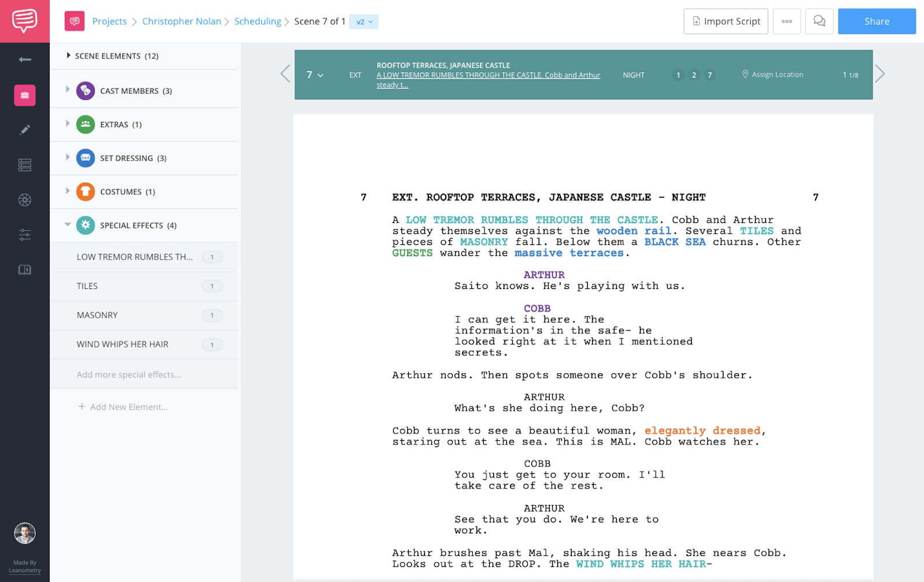Open the stripboard list icon in sidebar

pos(25,165)
